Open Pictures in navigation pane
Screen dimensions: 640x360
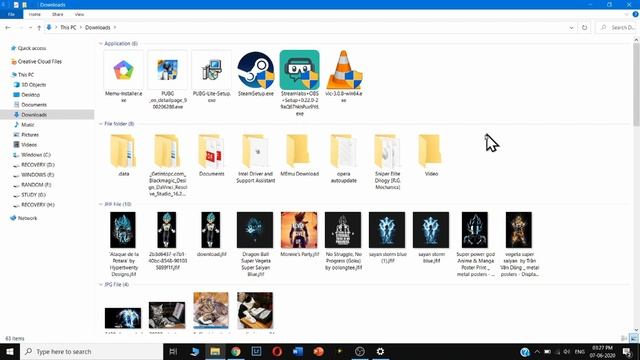30,135
